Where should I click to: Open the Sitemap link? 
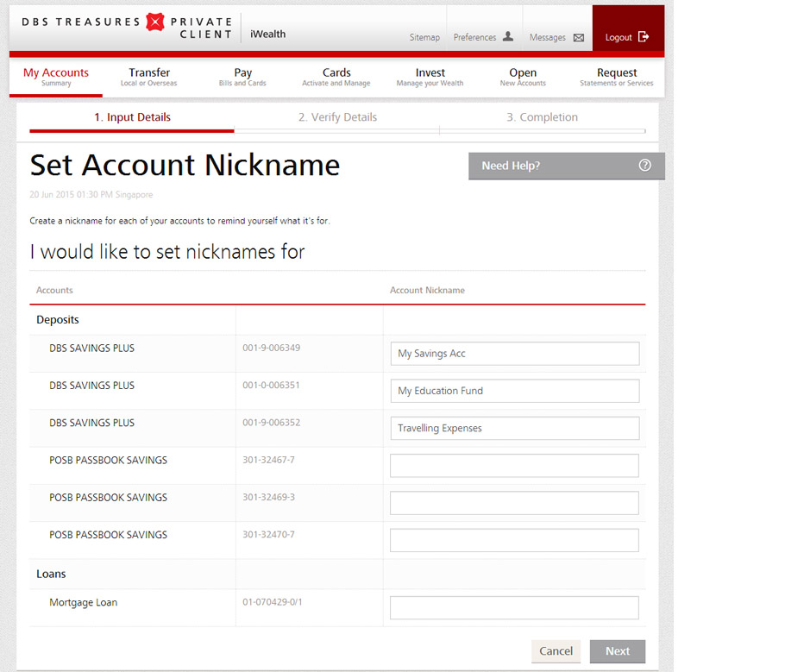[424, 38]
